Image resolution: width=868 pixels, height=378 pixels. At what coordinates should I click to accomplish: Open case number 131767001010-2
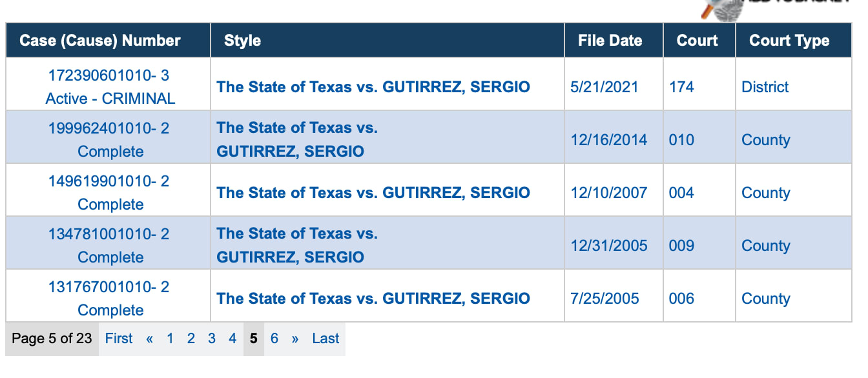(108, 288)
